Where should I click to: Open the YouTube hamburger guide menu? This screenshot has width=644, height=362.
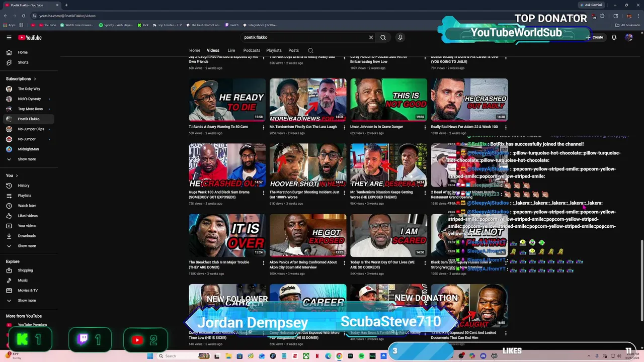[9, 38]
